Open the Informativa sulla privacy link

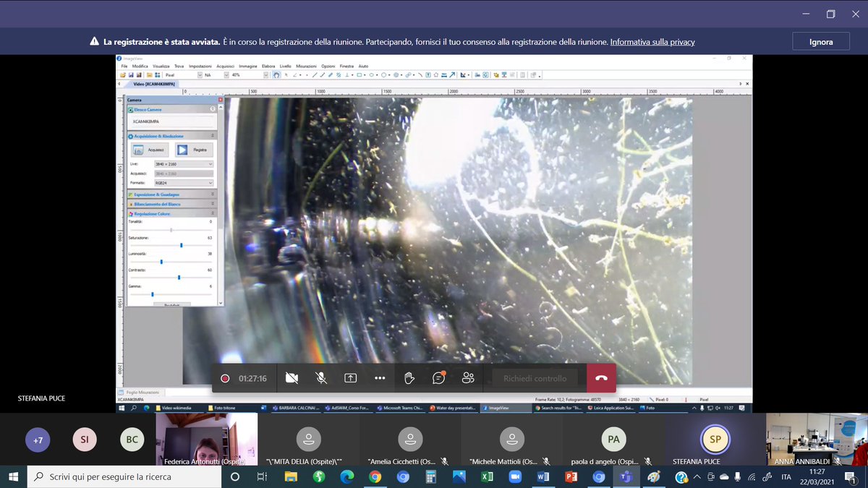coord(652,42)
